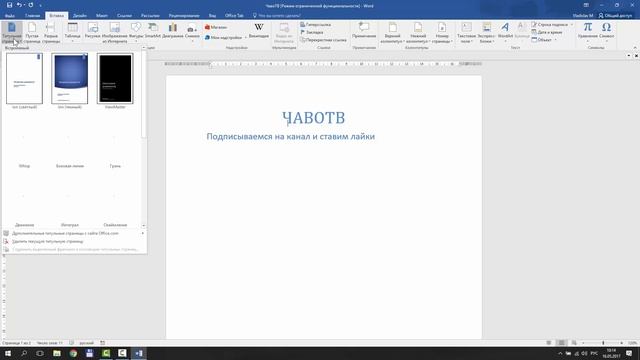Save document from Quick Access Toolbar

click(x=9, y=5)
